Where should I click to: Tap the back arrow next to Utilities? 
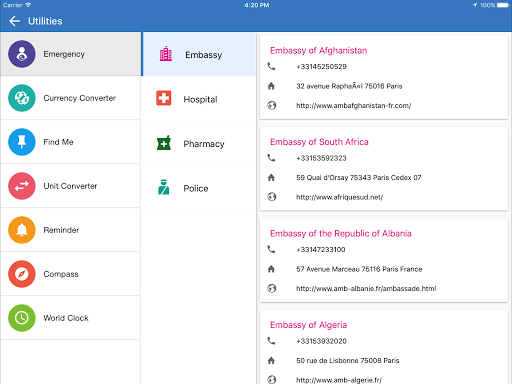(15, 21)
